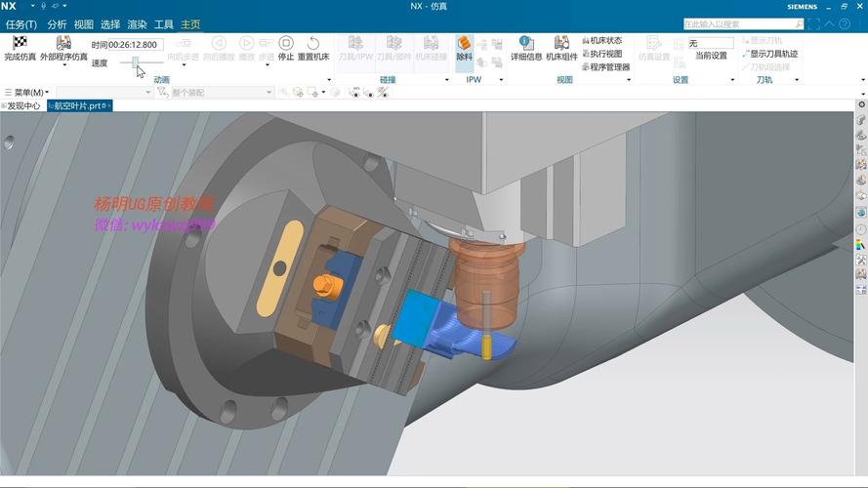Open 程序管理器 program manager

click(x=606, y=67)
